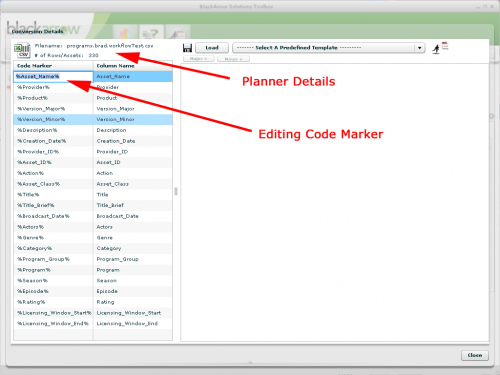Click the Minor + button
Viewport: 500px width, 375px height.
tap(233, 59)
